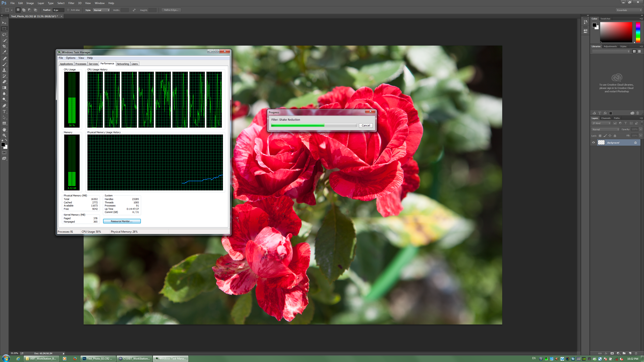Switch to Processes tab in Task Manager
This screenshot has height=362, width=644.
[80, 64]
